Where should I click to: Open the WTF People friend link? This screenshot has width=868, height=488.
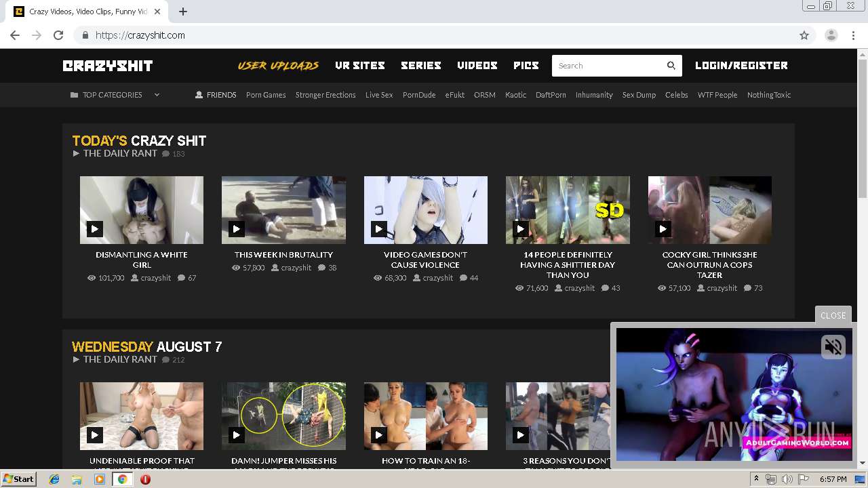pos(717,95)
